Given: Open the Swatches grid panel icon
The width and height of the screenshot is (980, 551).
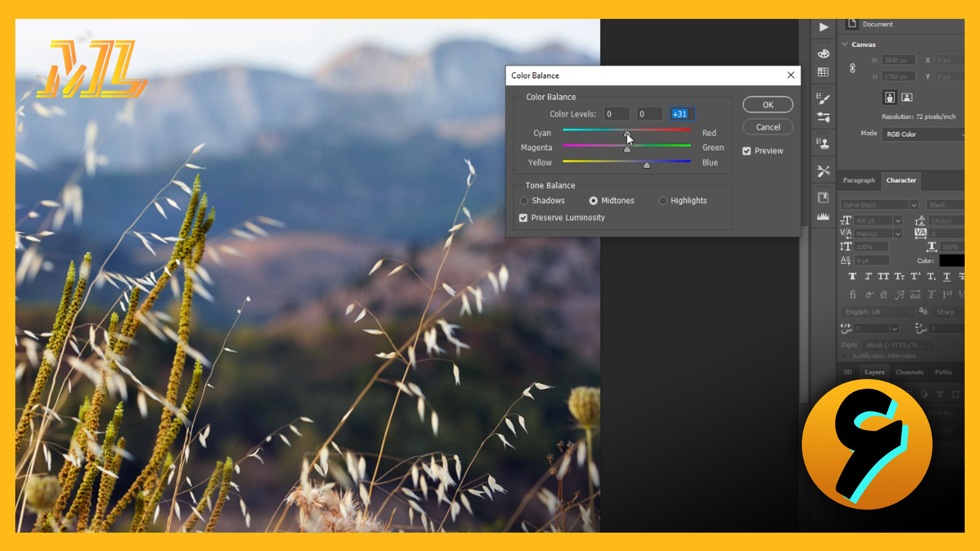Looking at the screenshot, I should coord(823,72).
